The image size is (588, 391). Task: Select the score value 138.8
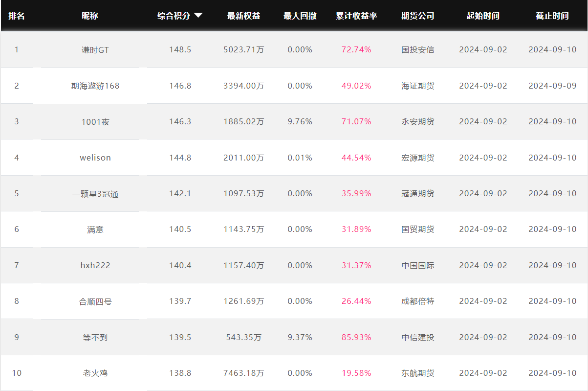click(180, 373)
